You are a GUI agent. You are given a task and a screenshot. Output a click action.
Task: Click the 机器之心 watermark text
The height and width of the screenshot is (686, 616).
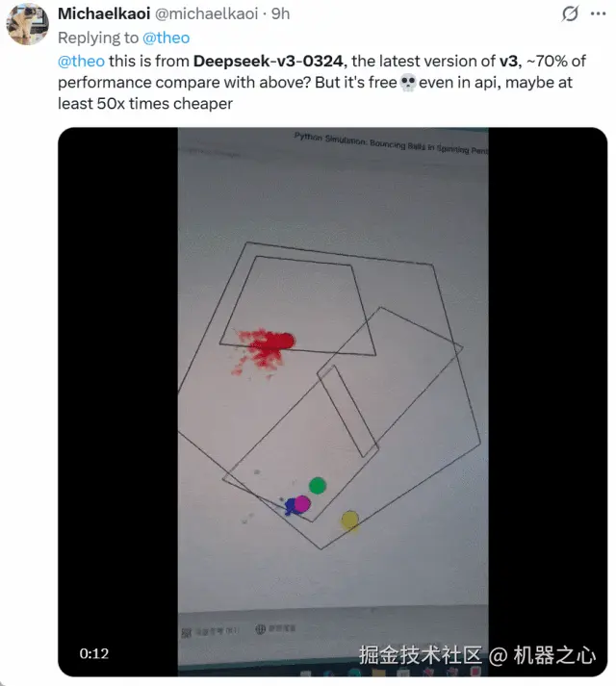[554, 655]
